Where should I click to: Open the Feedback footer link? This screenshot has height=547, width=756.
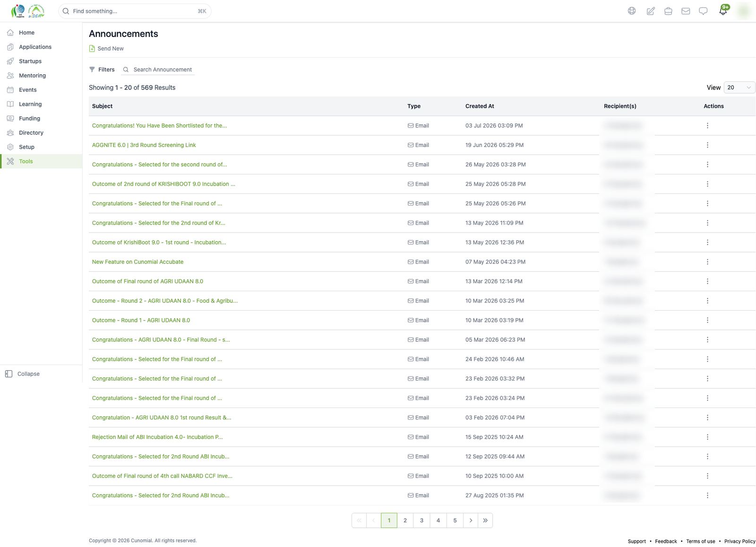(666, 541)
